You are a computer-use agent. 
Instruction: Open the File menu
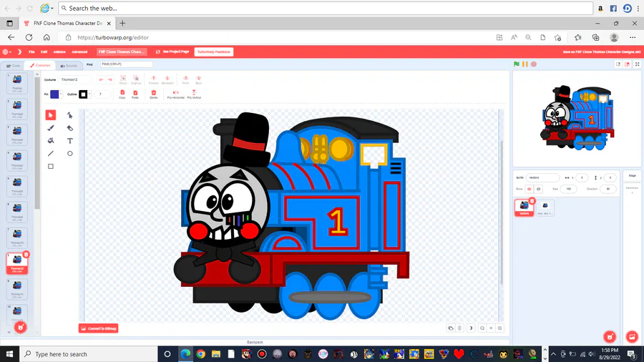coord(31,52)
